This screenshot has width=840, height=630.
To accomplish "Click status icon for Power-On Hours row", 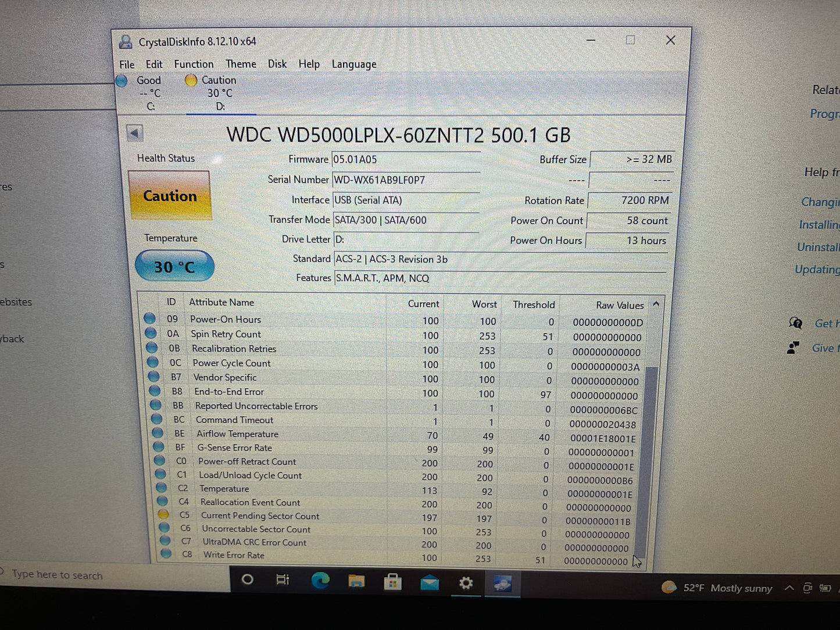I will 149,318.
